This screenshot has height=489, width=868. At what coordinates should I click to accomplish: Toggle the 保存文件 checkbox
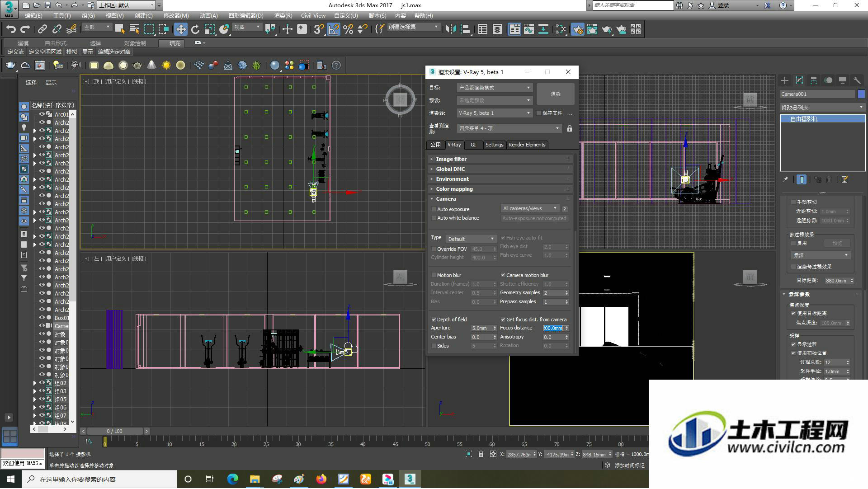point(539,113)
